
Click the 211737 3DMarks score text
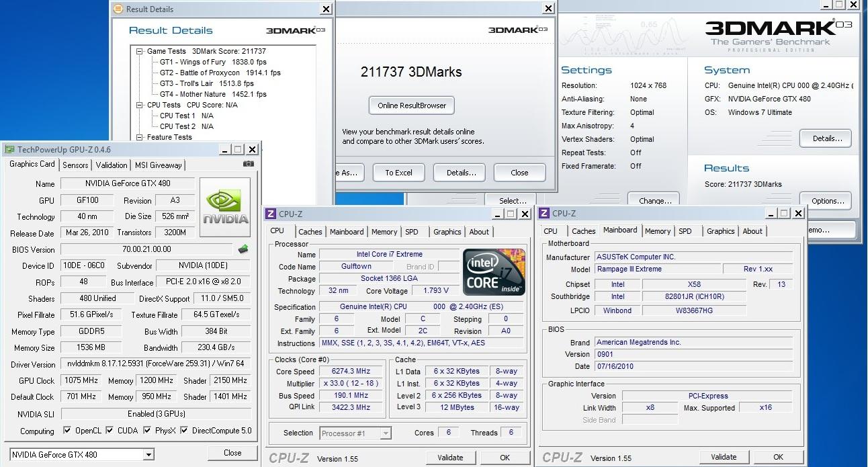point(411,72)
